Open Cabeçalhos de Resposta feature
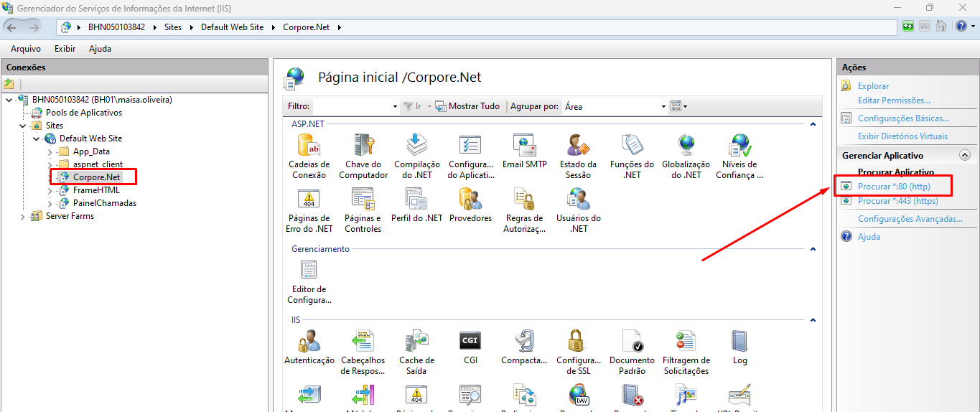This screenshot has height=412, width=980. [363, 352]
